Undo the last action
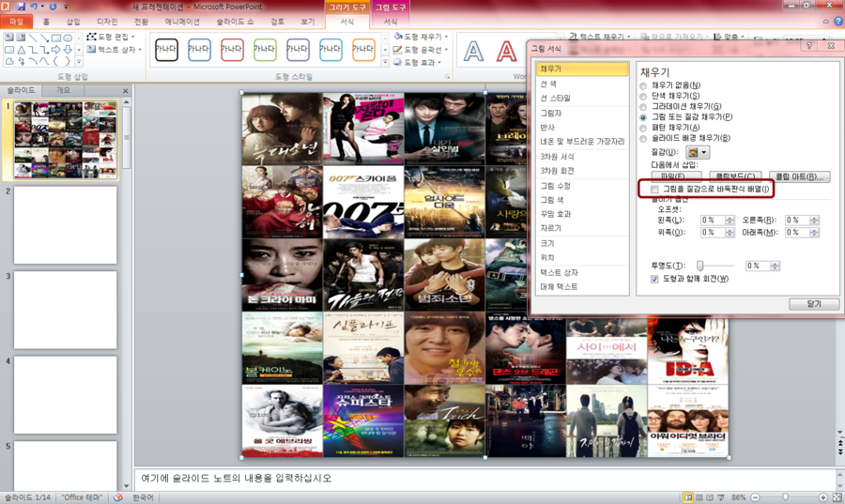The height and width of the screenshot is (504, 845). coord(34,7)
